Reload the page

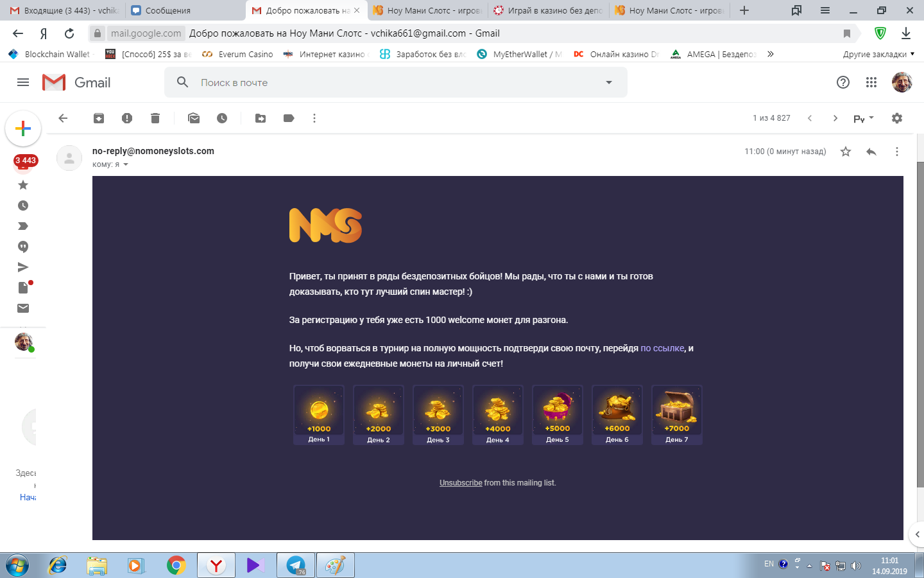(69, 33)
